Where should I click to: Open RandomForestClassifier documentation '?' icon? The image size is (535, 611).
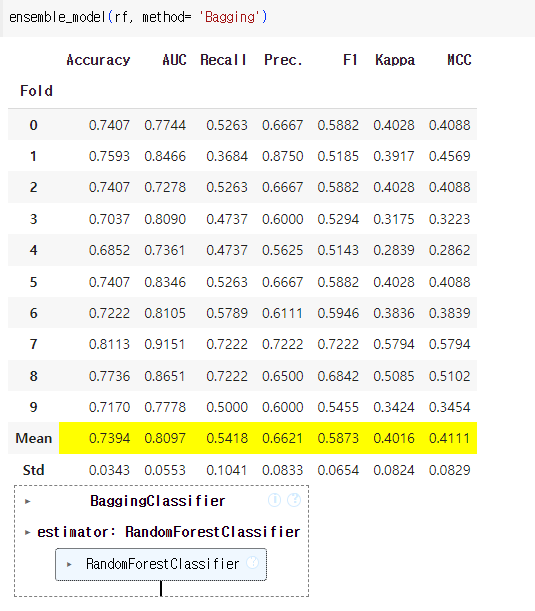pos(252,562)
